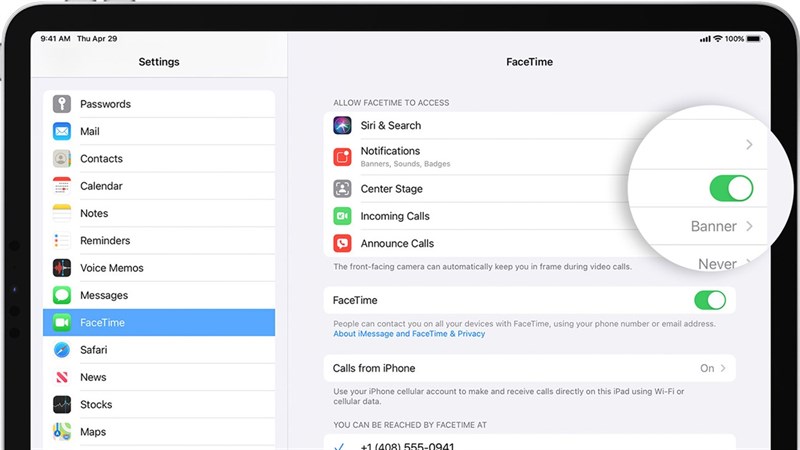The width and height of the screenshot is (800, 450).
Task: Tap the Siri orb icon
Action: click(342, 125)
